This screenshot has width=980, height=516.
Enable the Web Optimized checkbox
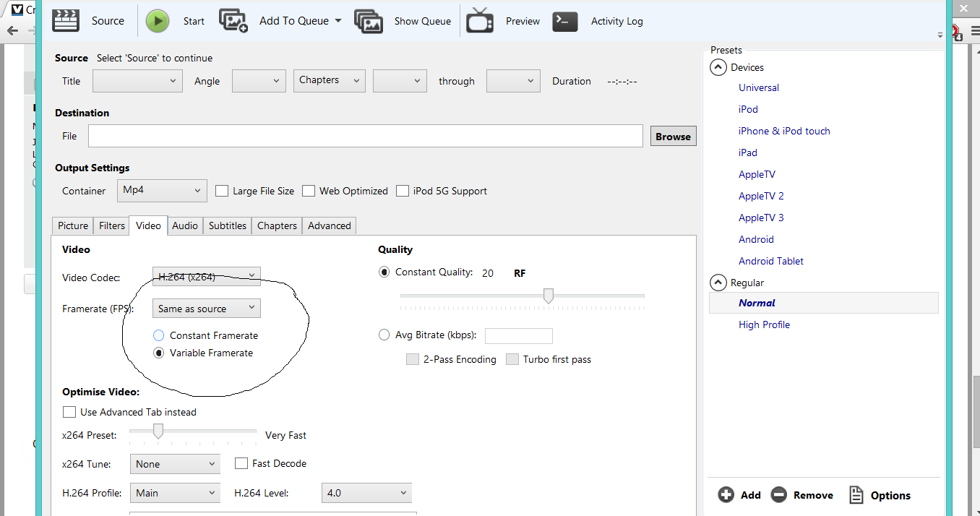click(x=309, y=191)
